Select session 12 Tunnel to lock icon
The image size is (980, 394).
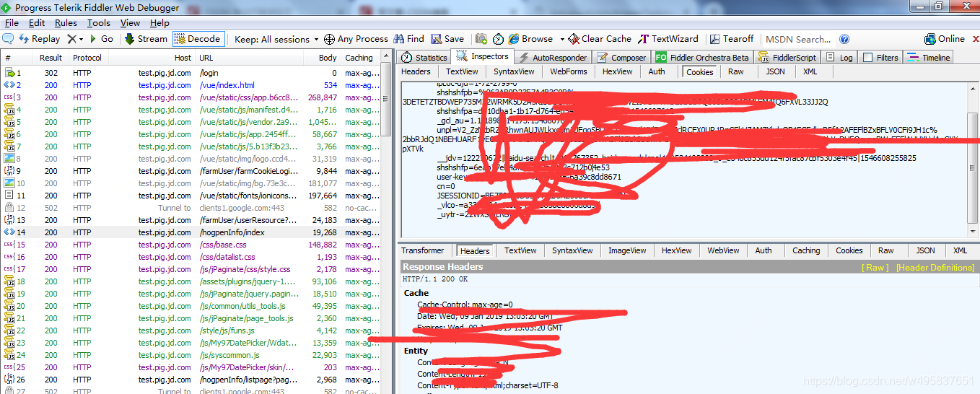[9, 208]
